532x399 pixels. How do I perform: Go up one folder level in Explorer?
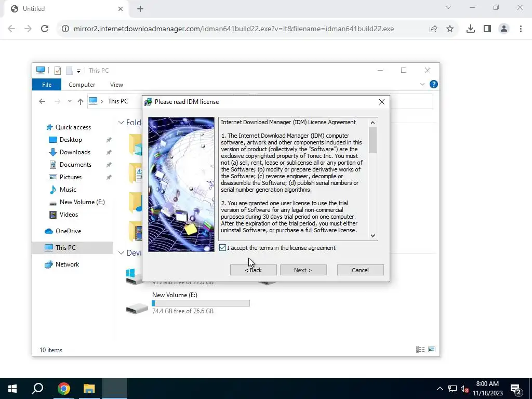81,101
